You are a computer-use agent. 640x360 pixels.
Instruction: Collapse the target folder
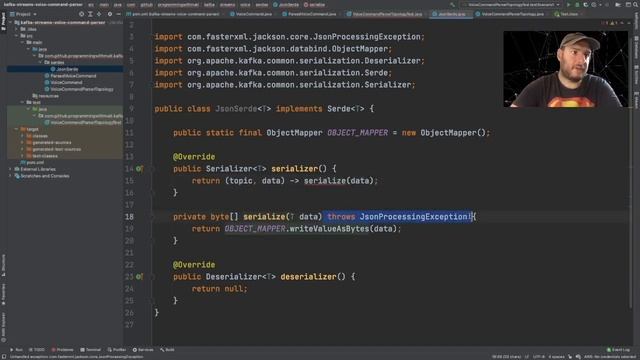(16, 129)
